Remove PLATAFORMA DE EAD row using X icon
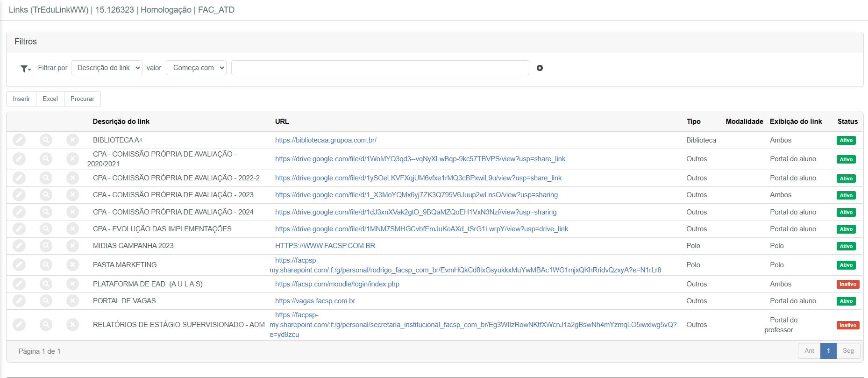 pos(72,284)
